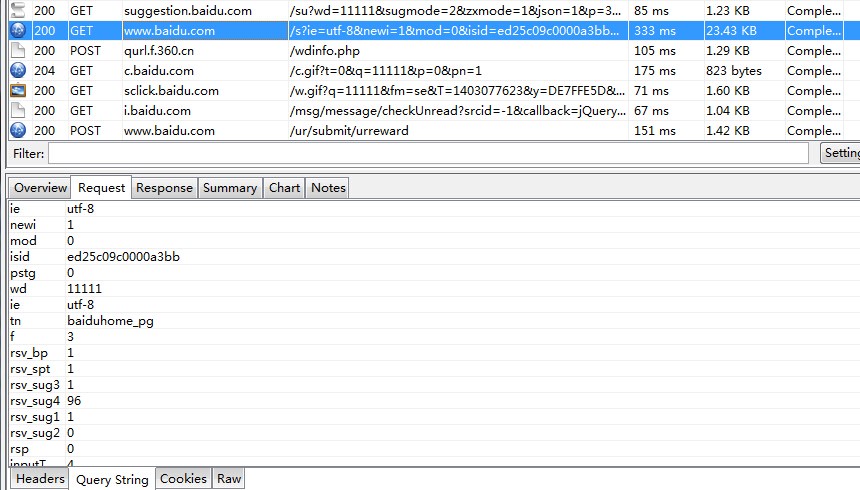Click the 1.60 KB size cell
The height and width of the screenshot is (490, 860).
[x=744, y=91]
